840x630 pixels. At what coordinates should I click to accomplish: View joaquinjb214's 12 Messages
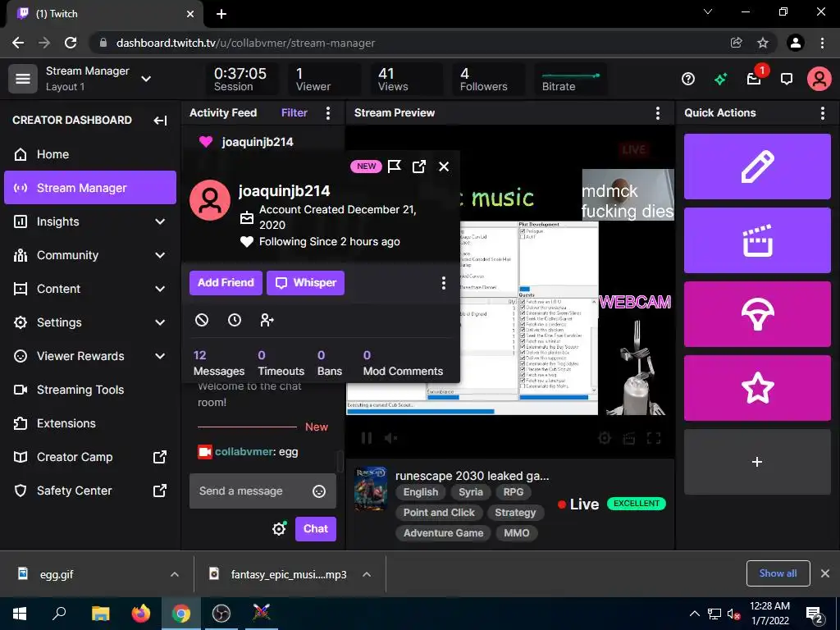coord(218,363)
